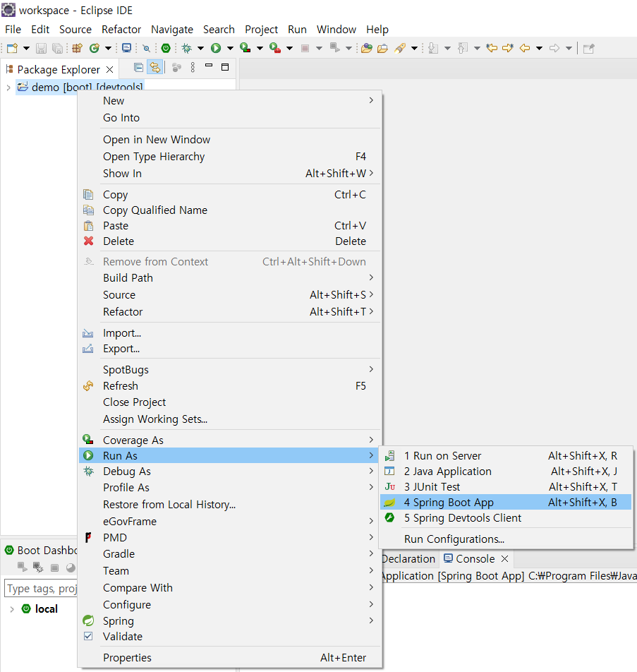Screen dimensions: 637x672
Task: Click the Skip All Breakpoints toolbar icon
Action: click(x=146, y=48)
